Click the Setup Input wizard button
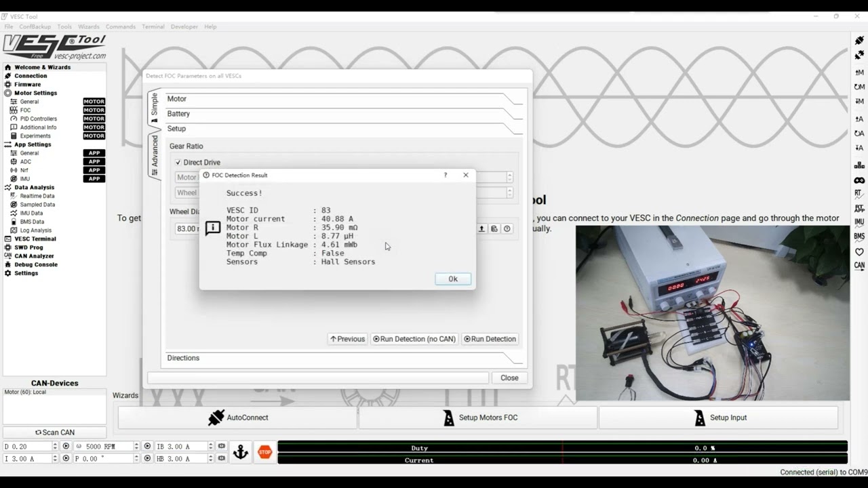This screenshot has height=488, width=868. [718, 418]
